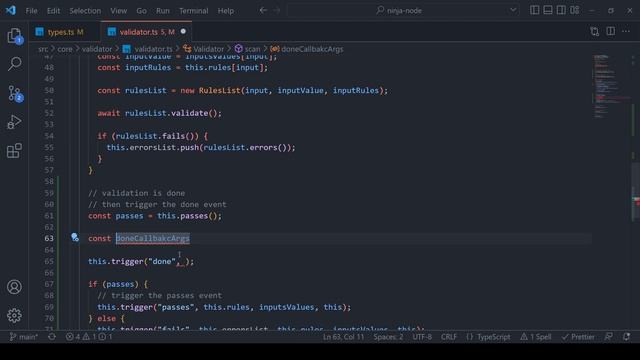
Task: Open the Selection menu
Action: tap(85, 11)
